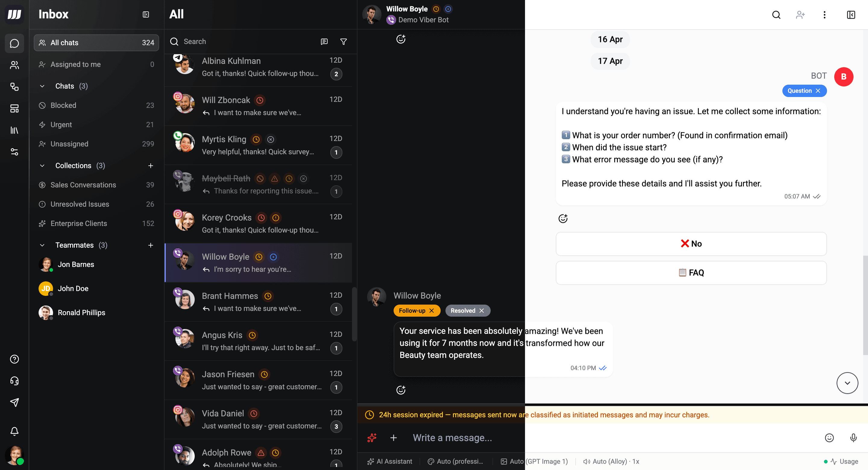Toggle the right details panel icon
Image resolution: width=868 pixels, height=470 pixels.
[851, 15]
